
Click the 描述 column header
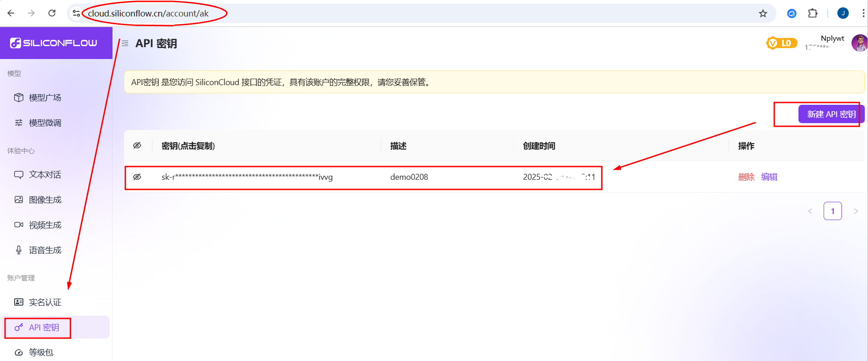pos(398,145)
